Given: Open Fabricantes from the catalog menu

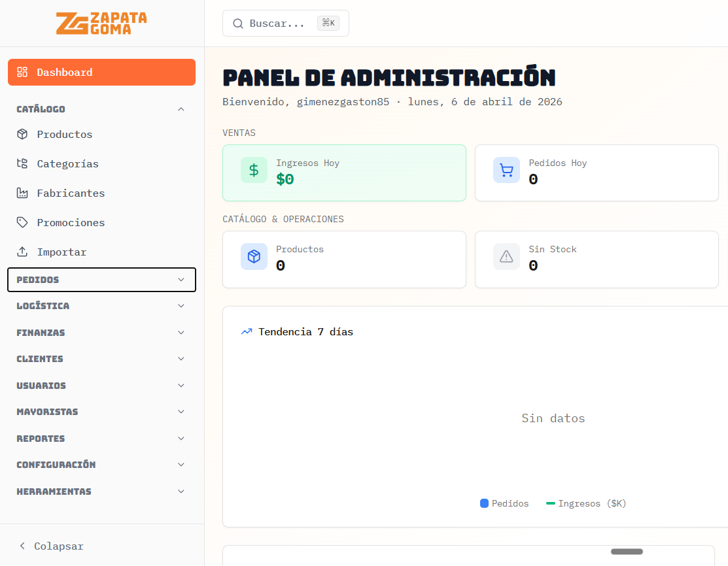Looking at the screenshot, I should (x=23, y=193).
